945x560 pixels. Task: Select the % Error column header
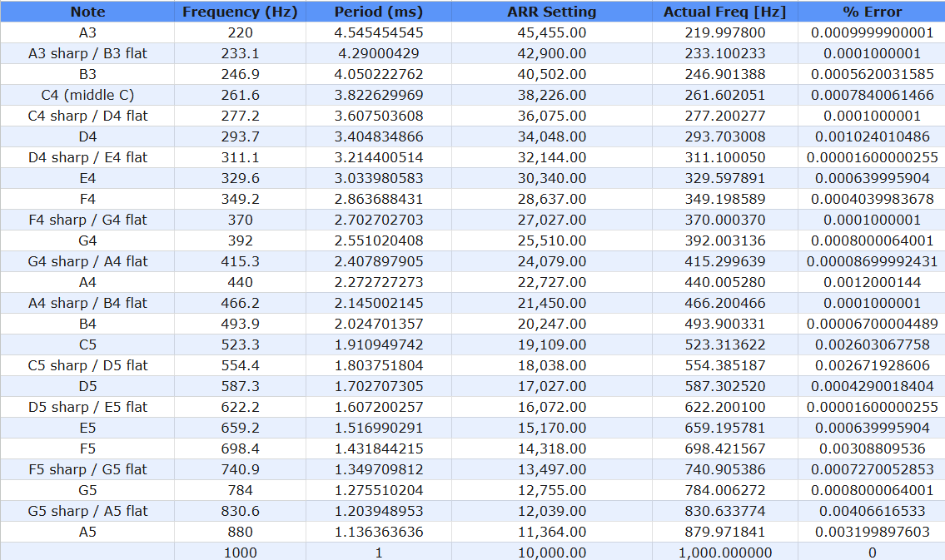click(872, 12)
